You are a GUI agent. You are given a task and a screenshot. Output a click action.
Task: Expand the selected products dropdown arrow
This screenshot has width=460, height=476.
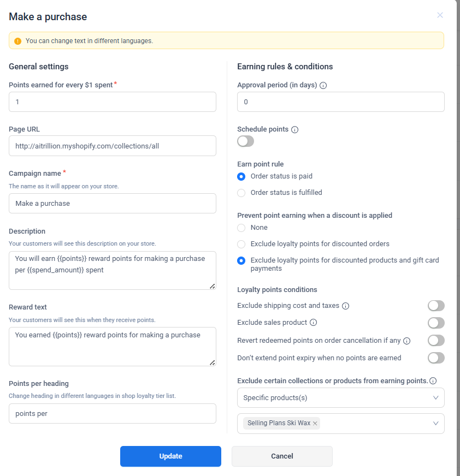coord(435,423)
